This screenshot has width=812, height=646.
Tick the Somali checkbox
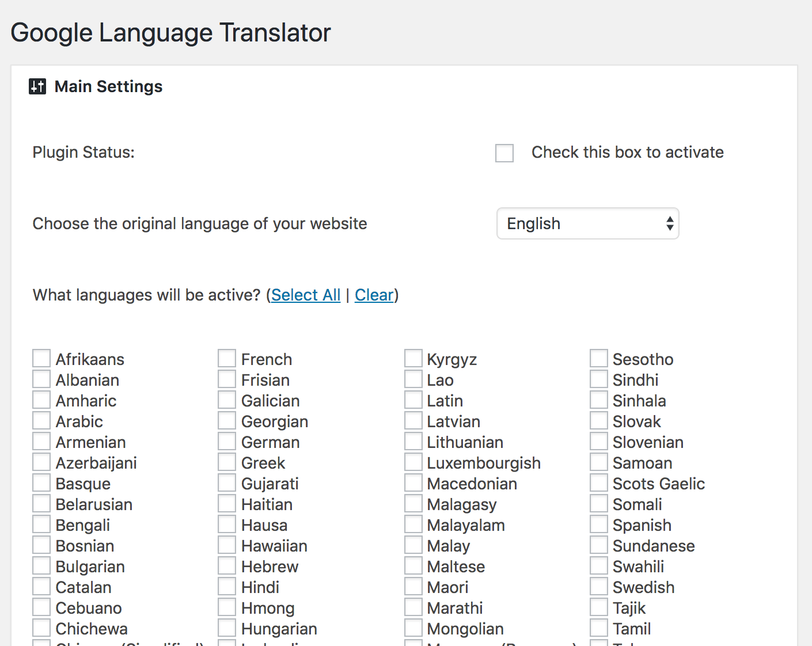pyautogui.click(x=599, y=503)
